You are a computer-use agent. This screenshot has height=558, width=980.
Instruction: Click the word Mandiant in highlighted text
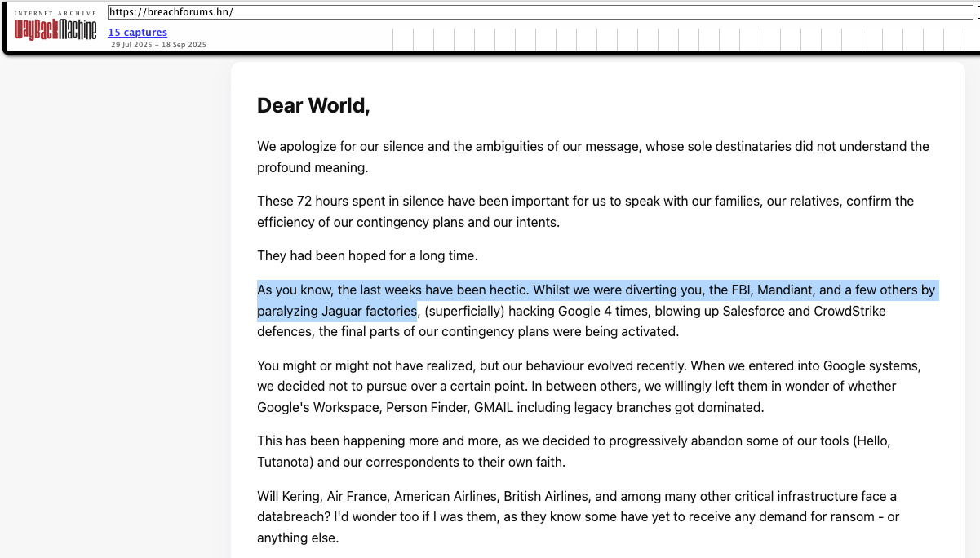(787, 290)
